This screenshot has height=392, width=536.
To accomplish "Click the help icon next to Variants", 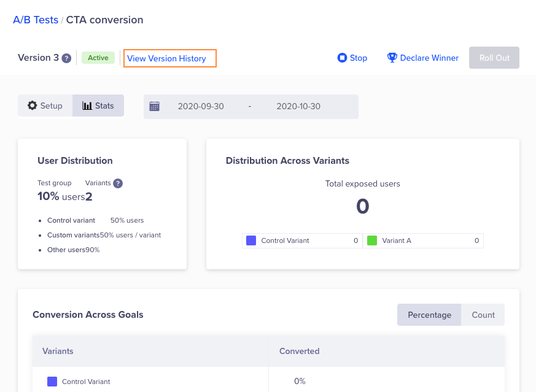I will pos(118,183).
